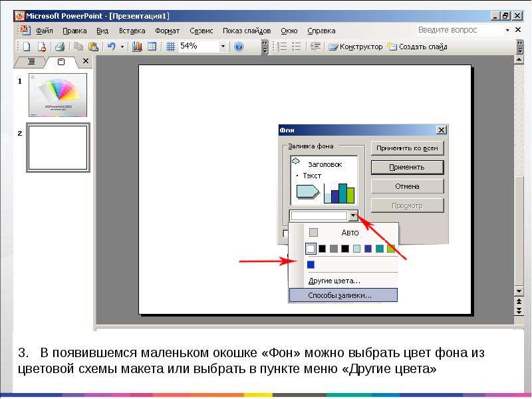Open the Формат menu
The width and height of the screenshot is (532, 399).
168,31
